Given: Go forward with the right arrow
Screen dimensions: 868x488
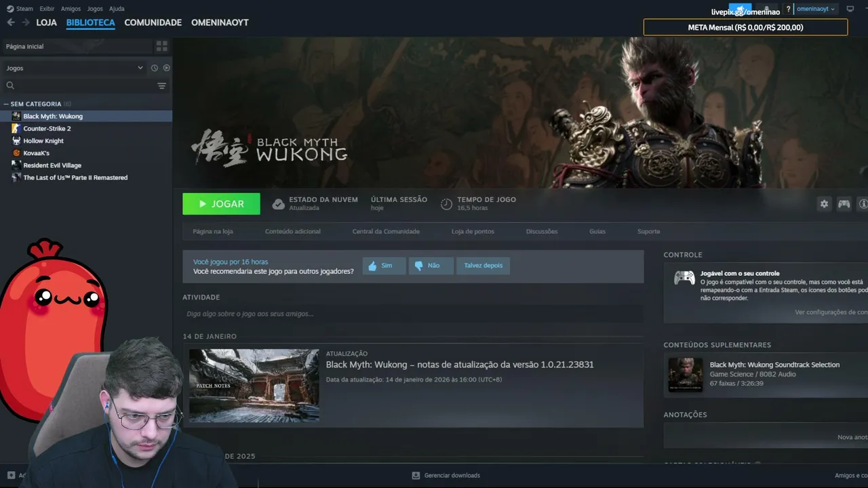Looking at the screenshot, I should [x=26, y=22].
